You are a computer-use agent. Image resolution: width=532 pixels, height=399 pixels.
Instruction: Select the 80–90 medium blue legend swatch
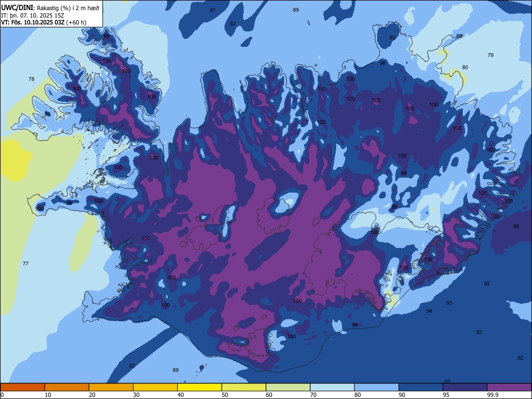[377, 387]
